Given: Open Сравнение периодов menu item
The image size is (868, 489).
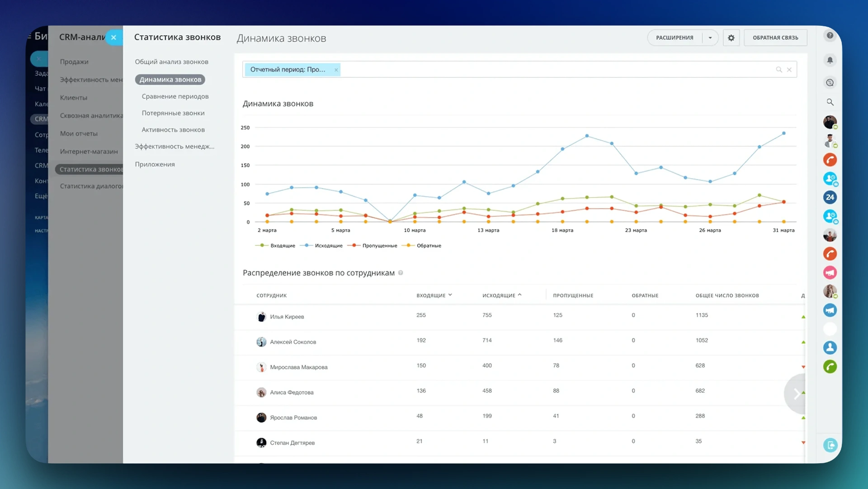Looking at the screenshot, I should [x=175, y=96].
